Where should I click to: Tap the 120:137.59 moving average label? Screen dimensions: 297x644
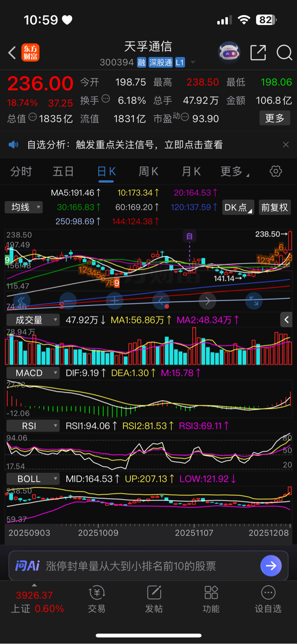(x=194, y=207)
